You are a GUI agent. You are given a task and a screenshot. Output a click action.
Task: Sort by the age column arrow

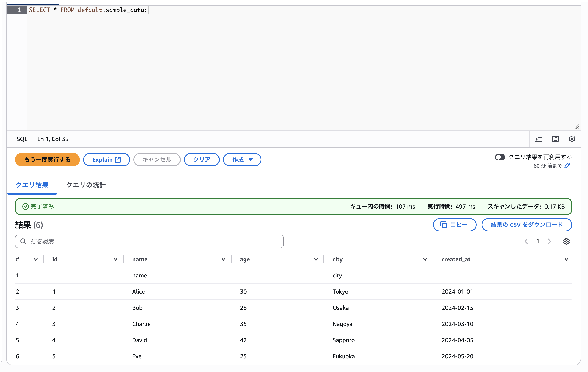(x=316, y=259)
